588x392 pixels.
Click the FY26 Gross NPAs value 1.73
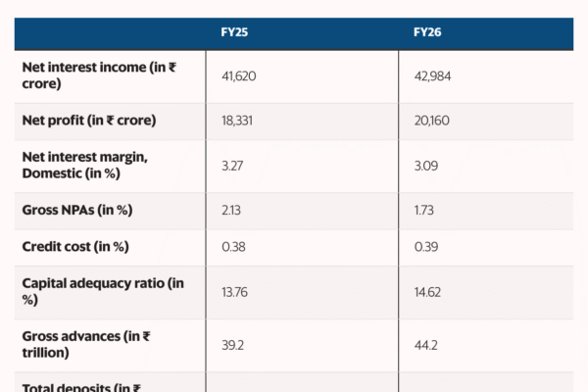[x=425, y=210]
